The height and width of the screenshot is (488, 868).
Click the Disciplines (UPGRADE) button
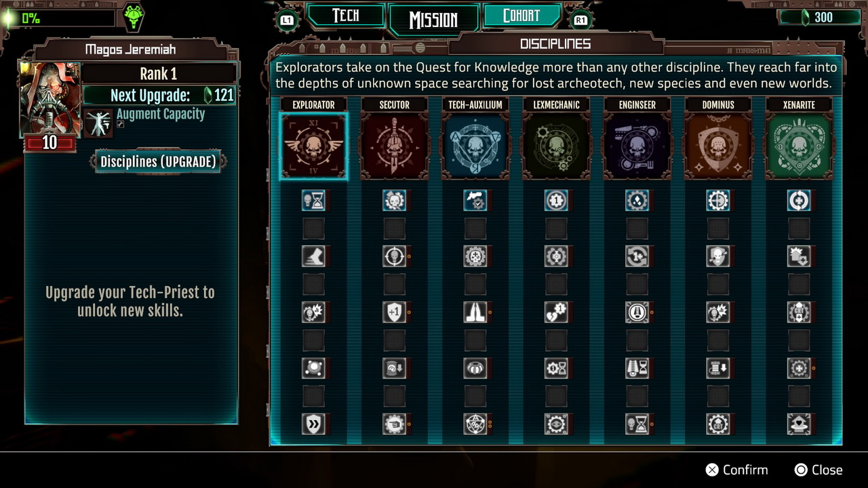coord(158,161)
